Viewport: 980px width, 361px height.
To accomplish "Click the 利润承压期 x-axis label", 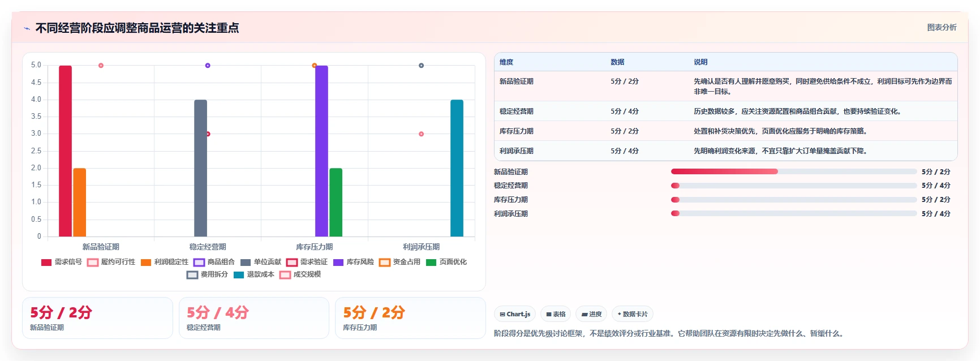I will click(x=421, y=247).
